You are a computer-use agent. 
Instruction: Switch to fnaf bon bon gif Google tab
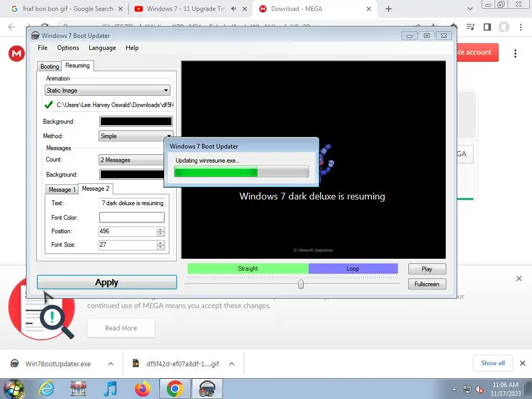[68, 9]
